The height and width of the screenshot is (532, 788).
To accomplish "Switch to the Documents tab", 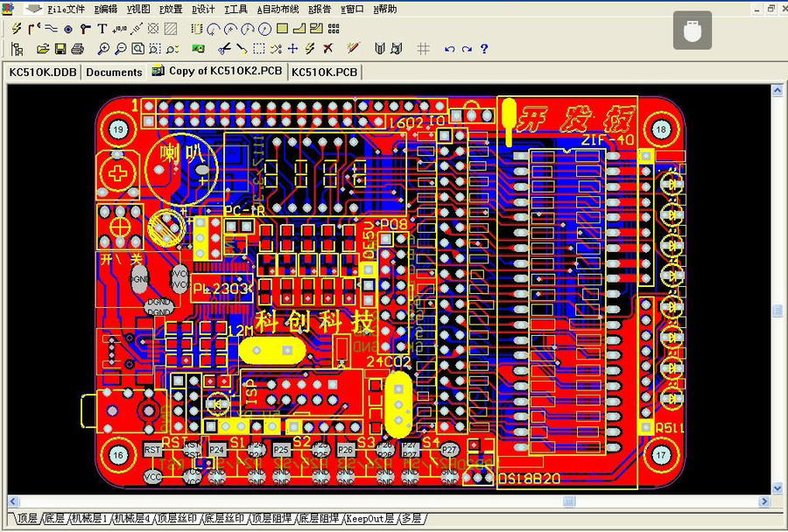I will (x=114, y=73).
